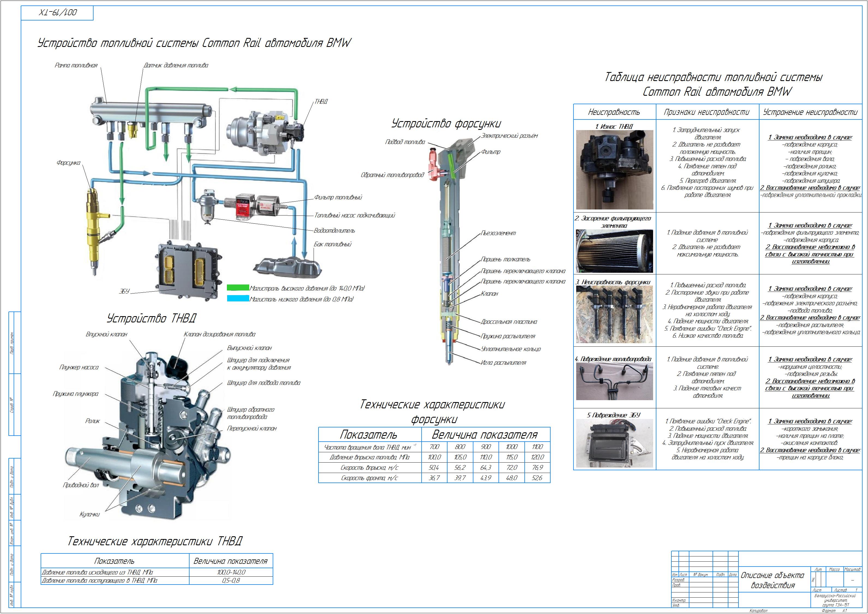Screen dimensions: 868x614
Task: Click the 'Пьезоэлемент' label
Action: point(498,233)
